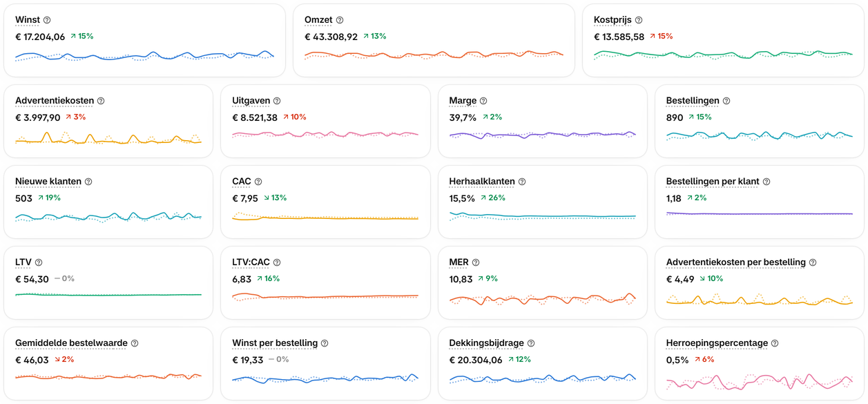
Task: Click the 10% change on Uitgaven
Action: [x=294, y=117]
